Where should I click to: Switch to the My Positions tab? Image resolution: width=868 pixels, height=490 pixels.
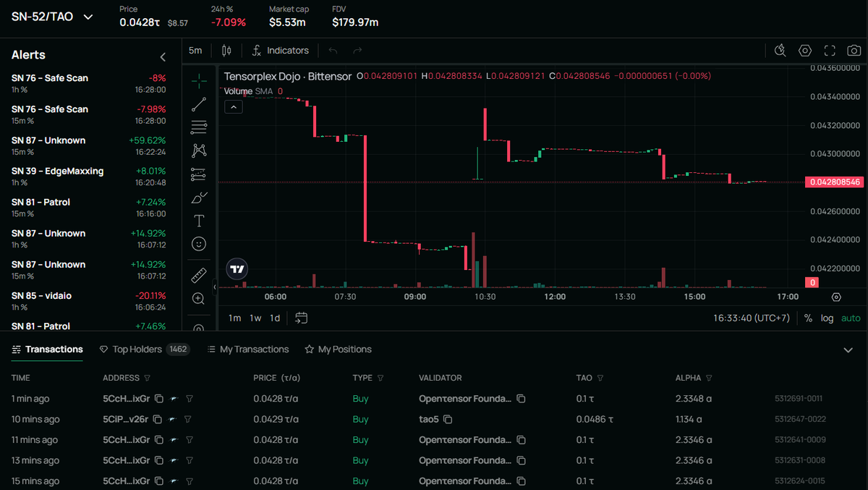(338, 350)
